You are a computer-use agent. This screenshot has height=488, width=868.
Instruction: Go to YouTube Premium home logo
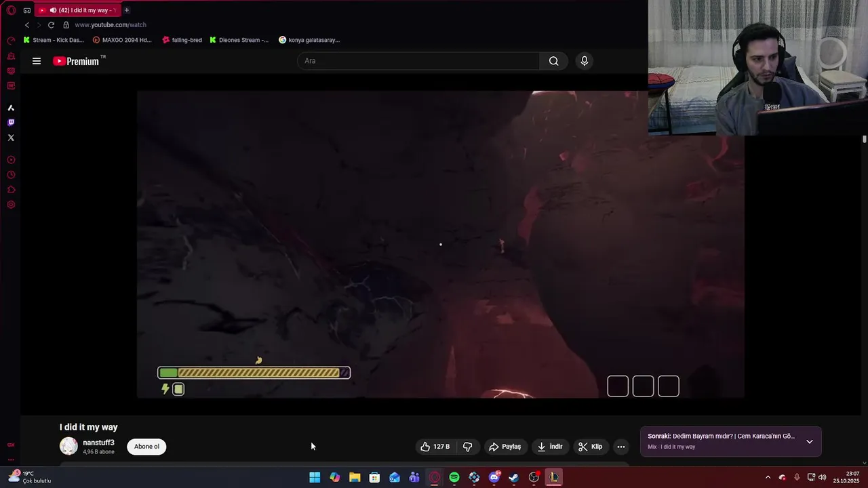click(76, 61)
